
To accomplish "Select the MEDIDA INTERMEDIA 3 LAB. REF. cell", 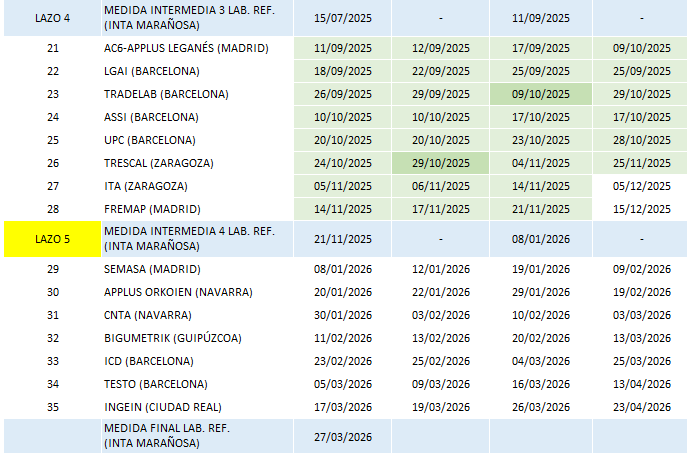I will (196, 18).
